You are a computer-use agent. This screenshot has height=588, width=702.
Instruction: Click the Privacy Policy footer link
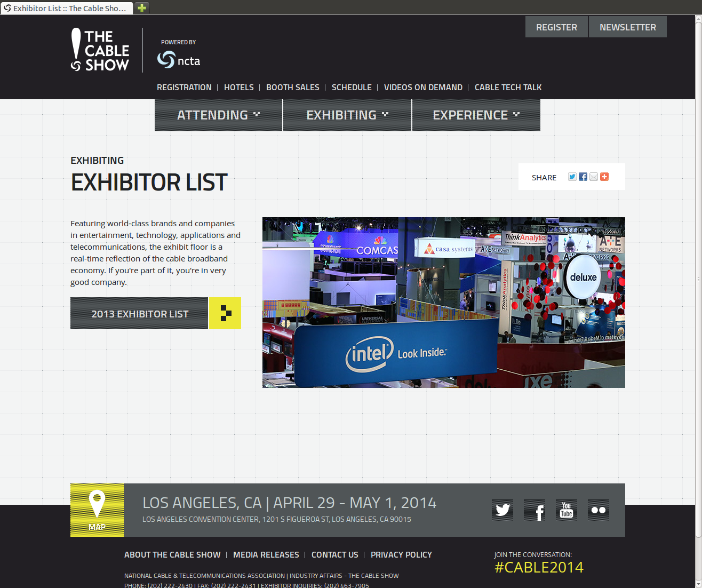click(401, 555)
